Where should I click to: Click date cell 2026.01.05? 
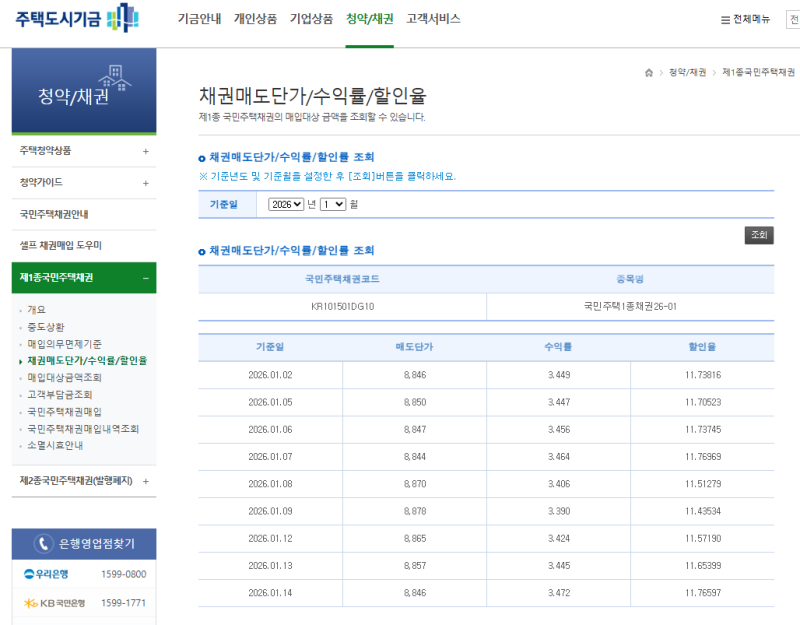click(x=270, y=403)
